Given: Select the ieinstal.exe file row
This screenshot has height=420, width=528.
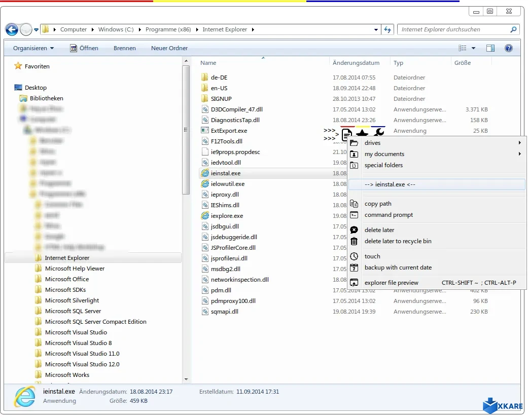Looking at the screenshot, I should 273,173.
